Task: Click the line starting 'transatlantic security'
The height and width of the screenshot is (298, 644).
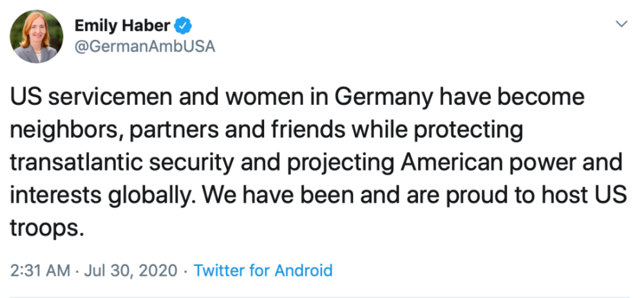Action: tap(316, 162)
